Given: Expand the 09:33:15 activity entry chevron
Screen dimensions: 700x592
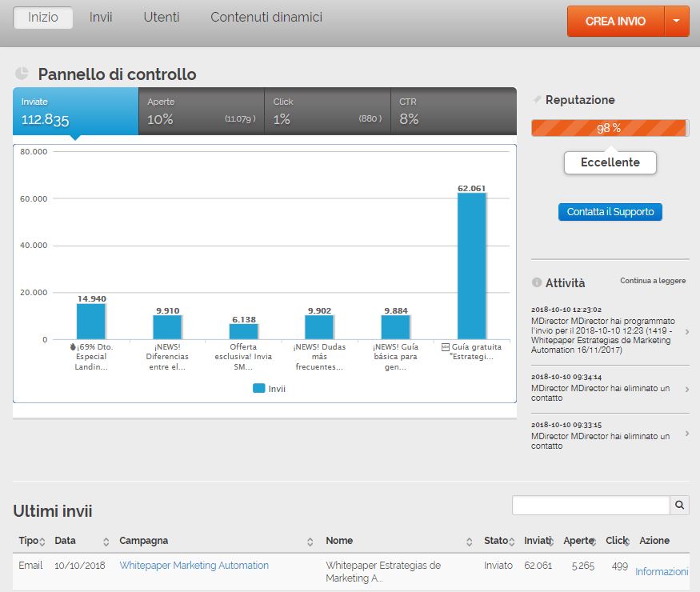Looking at the screenshot, I should 687,434.
